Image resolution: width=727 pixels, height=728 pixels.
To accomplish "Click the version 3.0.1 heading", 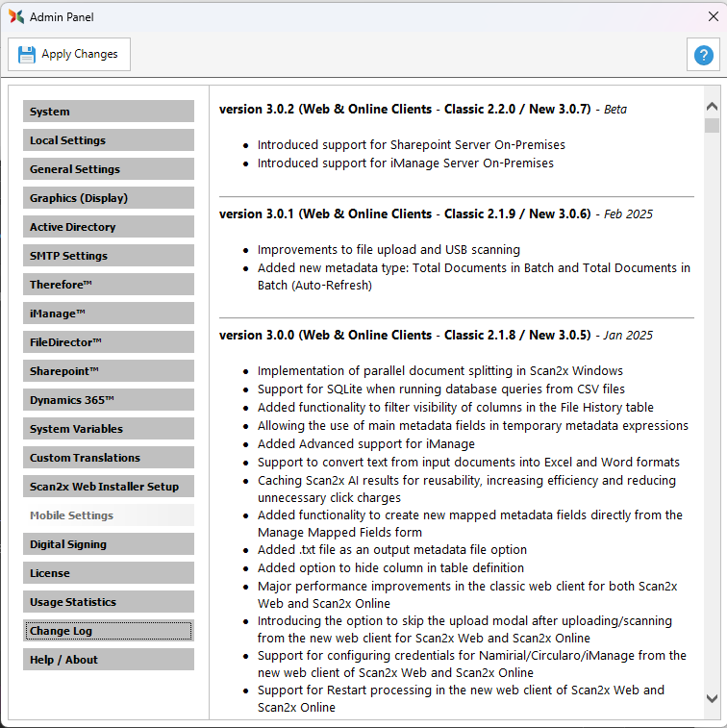I will coord(436,214).
